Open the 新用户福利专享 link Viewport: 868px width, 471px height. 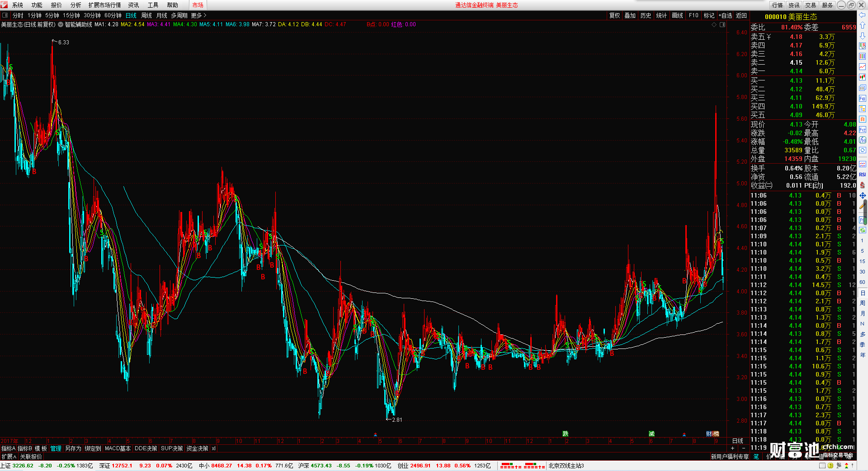click(730, 457)
